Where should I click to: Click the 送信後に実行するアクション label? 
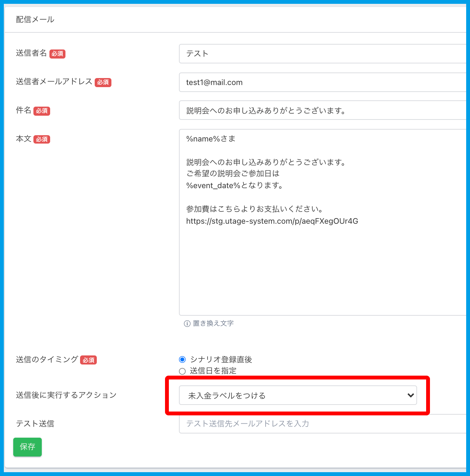66,395
